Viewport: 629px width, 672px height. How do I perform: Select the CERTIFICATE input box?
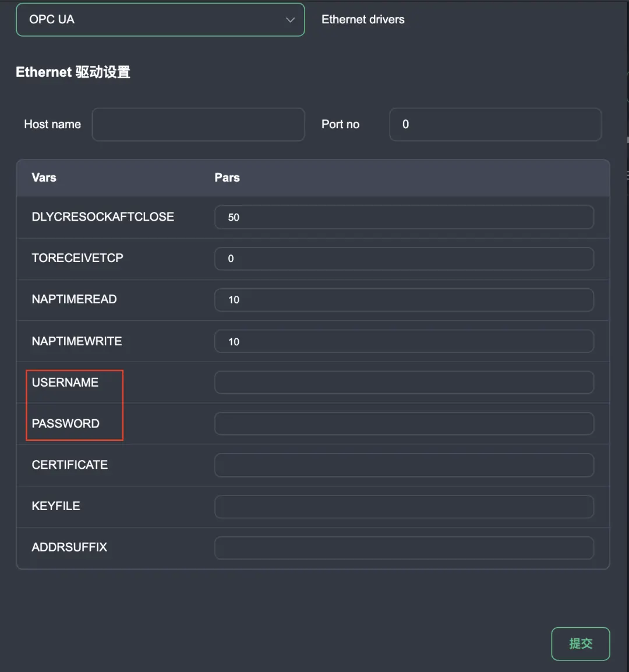404,465
